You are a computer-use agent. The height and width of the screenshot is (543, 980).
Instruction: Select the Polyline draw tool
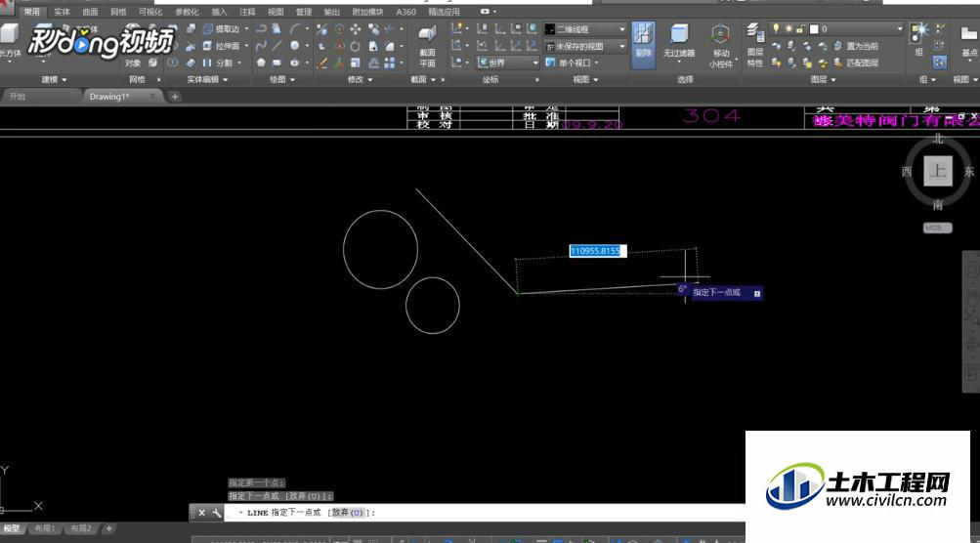point(261,28)
